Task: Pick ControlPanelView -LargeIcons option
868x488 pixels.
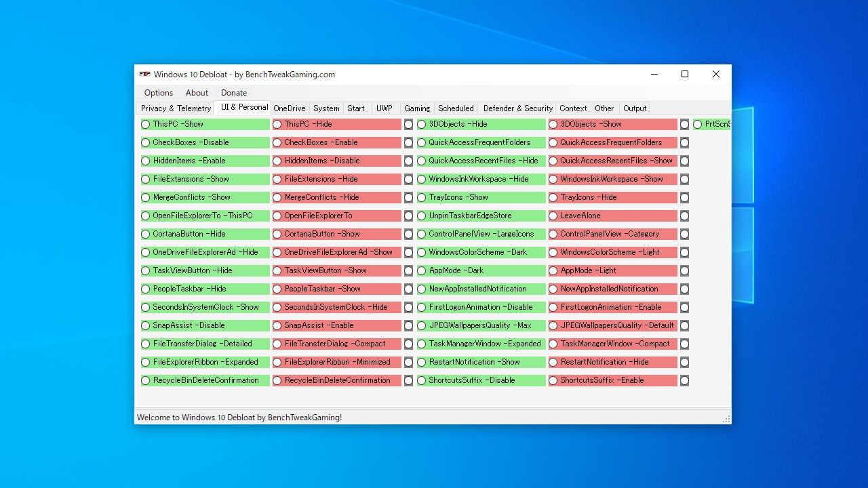Action: point(481,235)
